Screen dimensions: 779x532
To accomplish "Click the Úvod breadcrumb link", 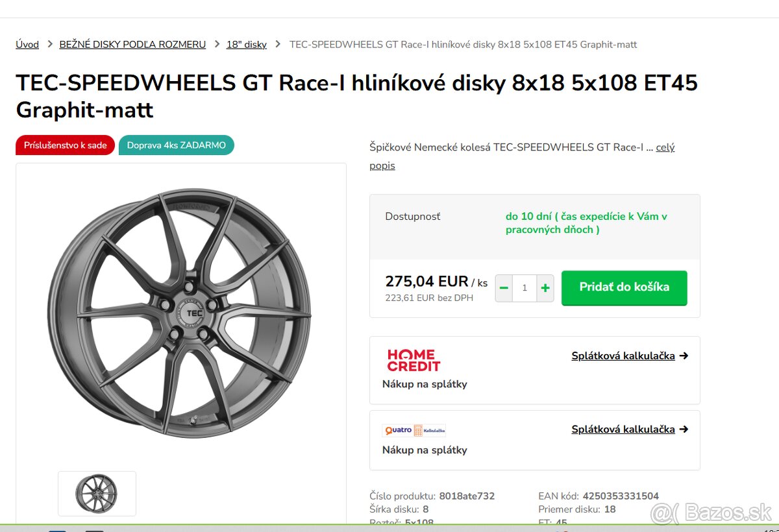I will pyautogui.click(x=27, y=44).
